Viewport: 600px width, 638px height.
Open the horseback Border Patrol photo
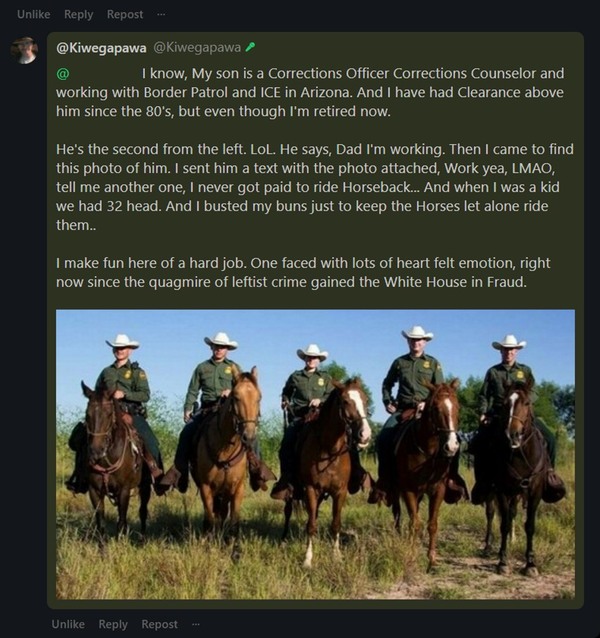[x=315, y=454]
